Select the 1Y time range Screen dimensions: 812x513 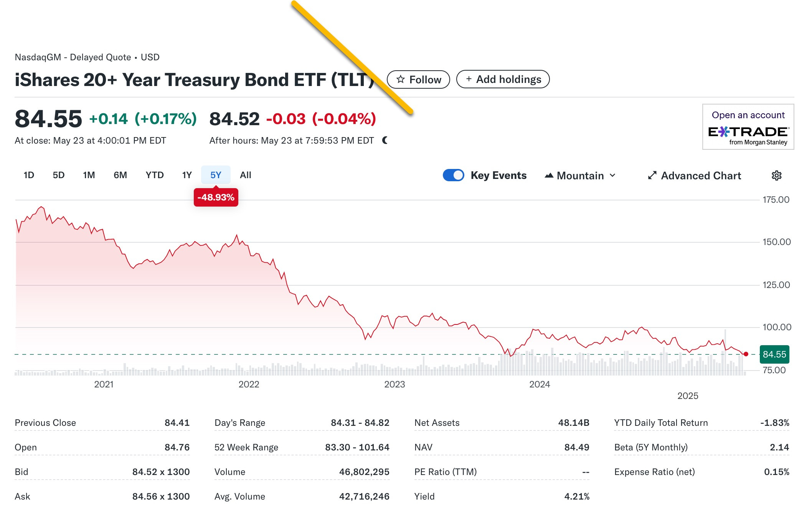(x=187, y=175)
